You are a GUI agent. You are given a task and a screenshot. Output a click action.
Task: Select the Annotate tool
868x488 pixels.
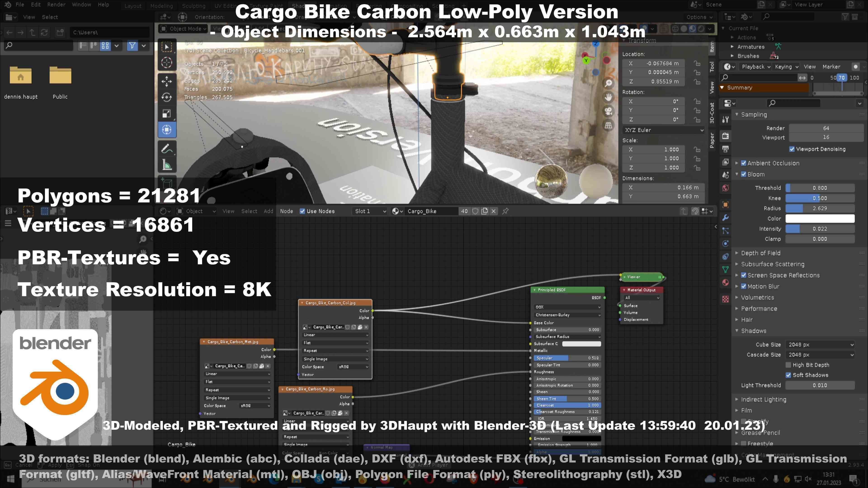click(167, 148)
